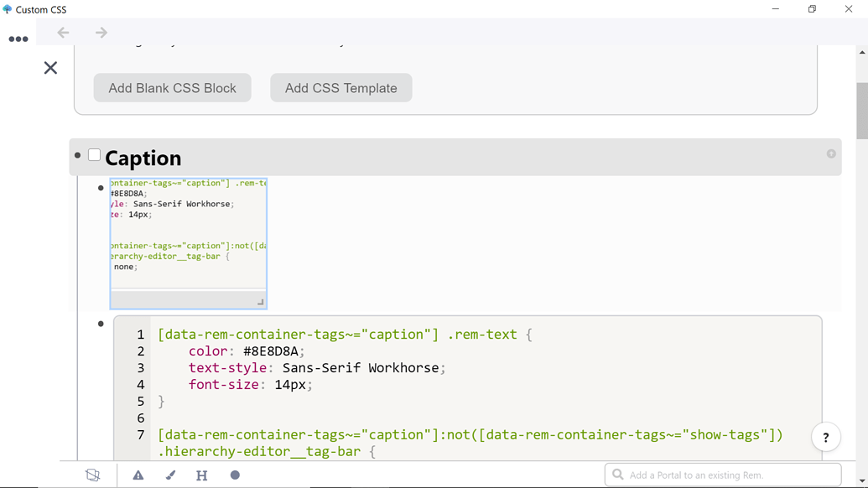This screenshot has width=868, height=488.
Task: Click the back navigation arrow
Action: click(x=64, y=33)
